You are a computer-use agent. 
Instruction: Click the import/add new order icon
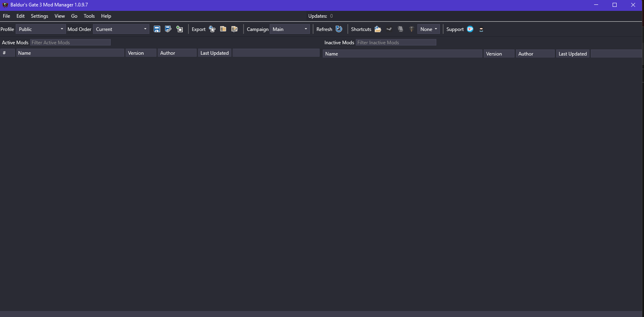180,29
